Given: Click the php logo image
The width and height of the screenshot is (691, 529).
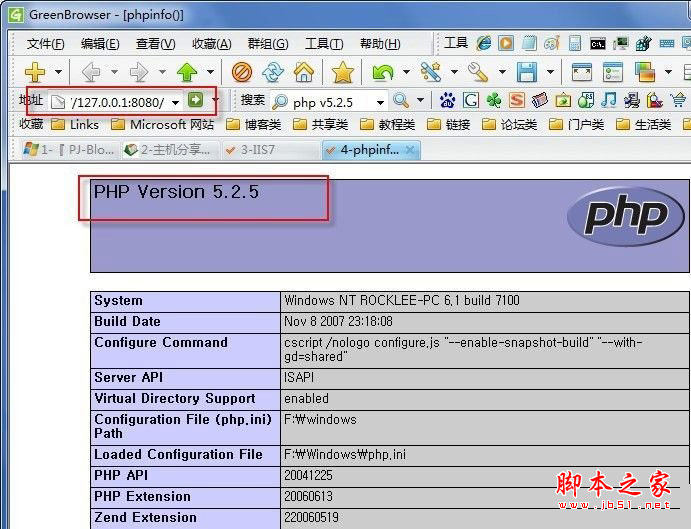Looking at the screenshot, I should pos(626,216).
